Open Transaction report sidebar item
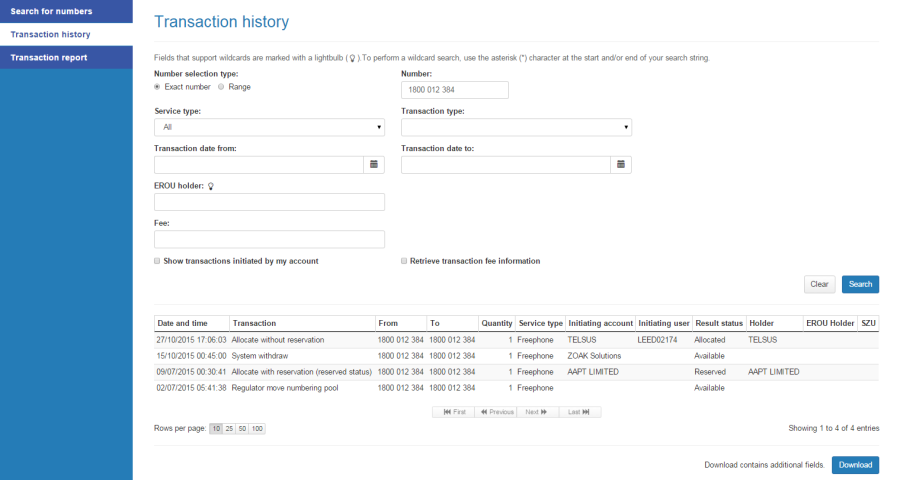Image resolution: width=900 pixels, height=480 pixels. 66,57
